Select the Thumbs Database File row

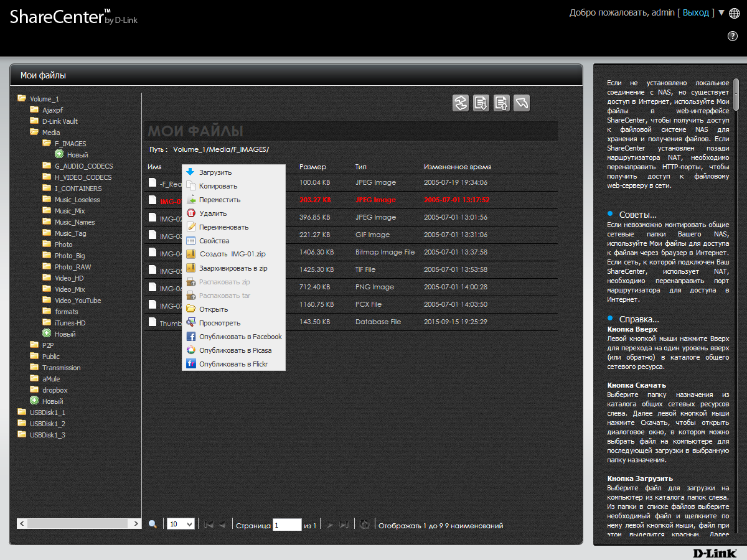tap(351, 322)
